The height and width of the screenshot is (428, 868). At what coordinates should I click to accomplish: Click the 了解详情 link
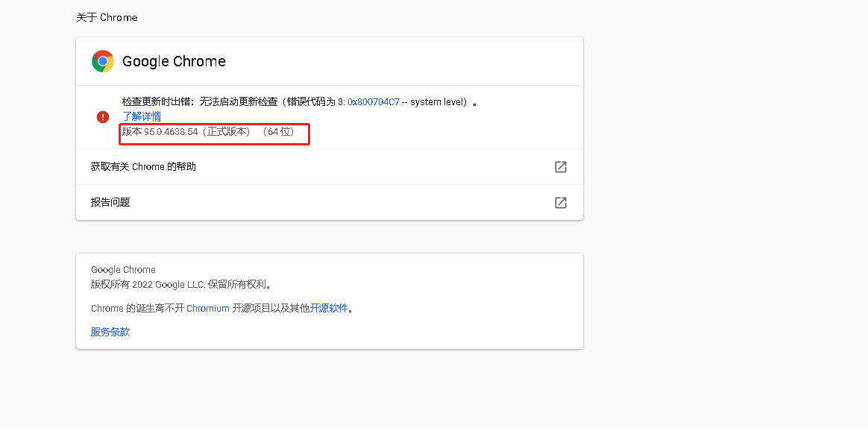tap(142, 116)
